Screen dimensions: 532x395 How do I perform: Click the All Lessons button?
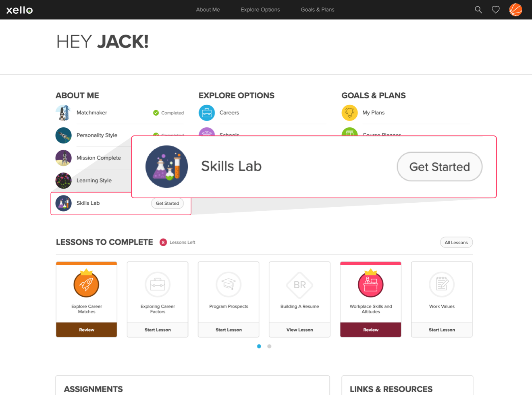click(x=456, y=242)
